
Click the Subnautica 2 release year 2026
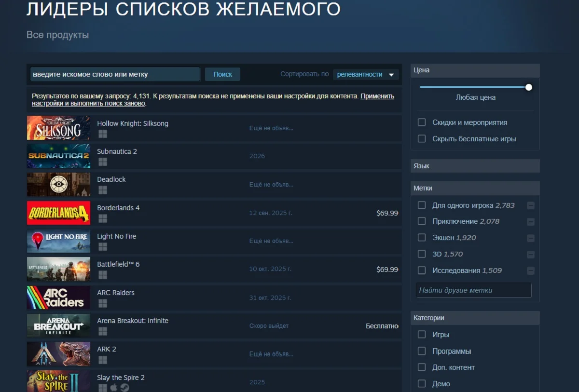tap(257, 156)
